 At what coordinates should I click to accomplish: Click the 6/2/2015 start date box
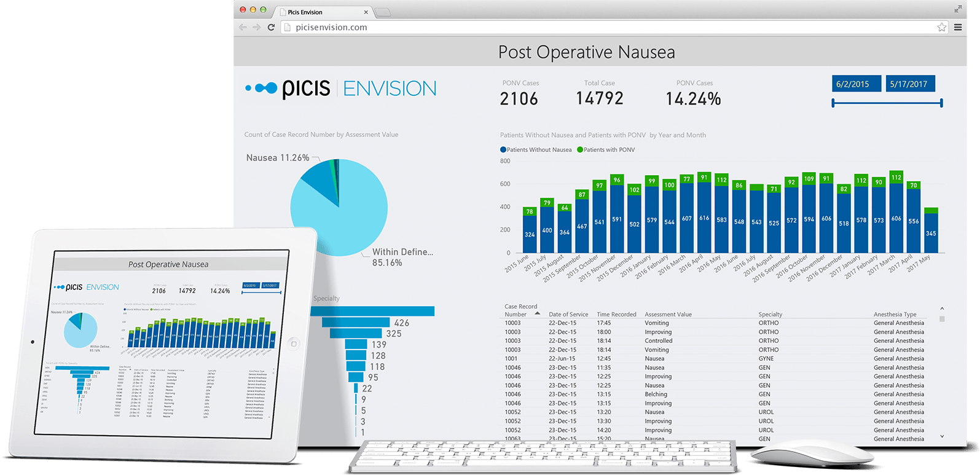click(852, 84)
